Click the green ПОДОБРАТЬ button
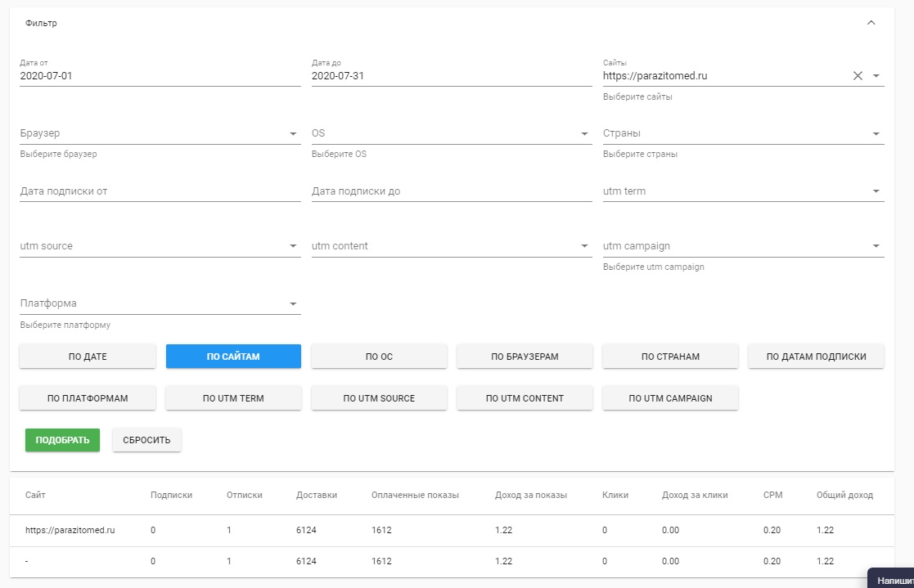 click(x=62, y=440)
